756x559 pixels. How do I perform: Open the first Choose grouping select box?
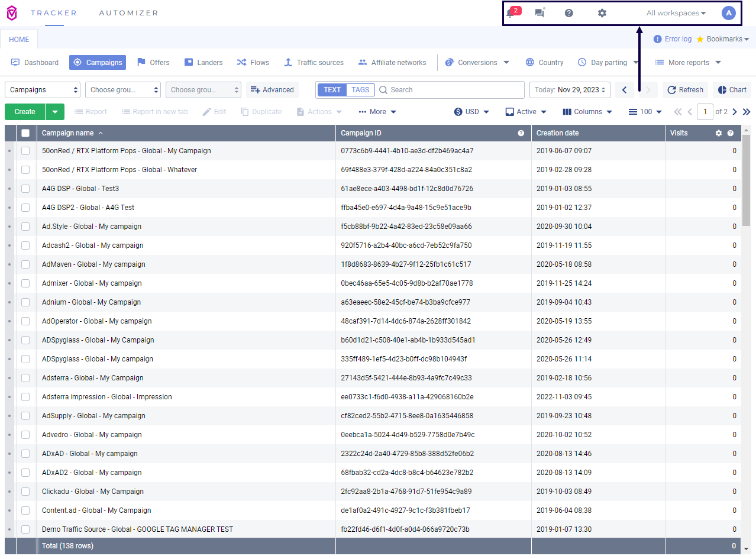[x=123, y=90]
